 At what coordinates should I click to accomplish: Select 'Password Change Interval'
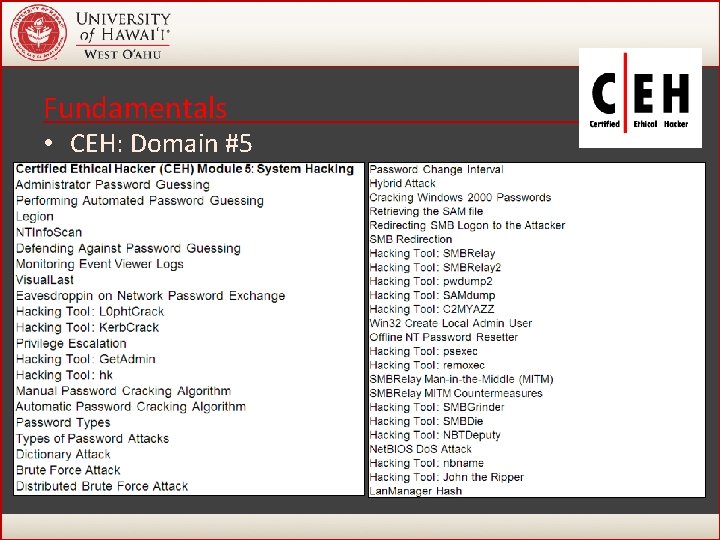(436, 169)
